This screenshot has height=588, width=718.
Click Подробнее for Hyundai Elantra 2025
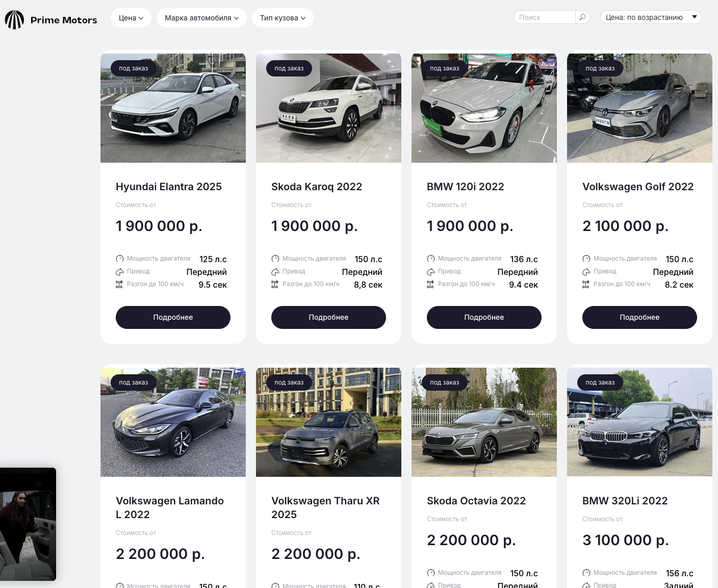[173, 317]
